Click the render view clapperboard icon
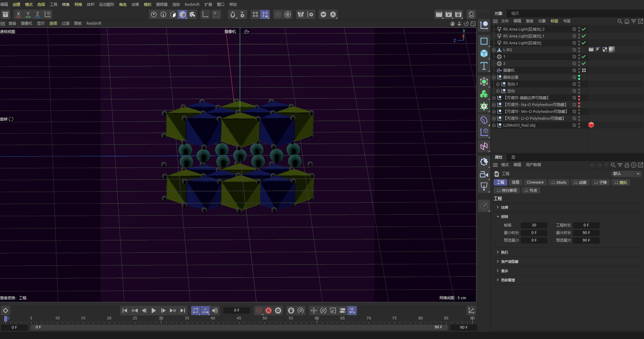Viewport: 644px width, 339px height. point(439,14)
